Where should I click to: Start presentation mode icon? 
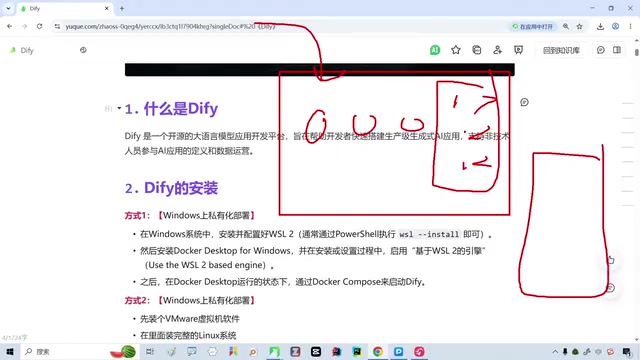pyautogui.click(x=518, y=50)
